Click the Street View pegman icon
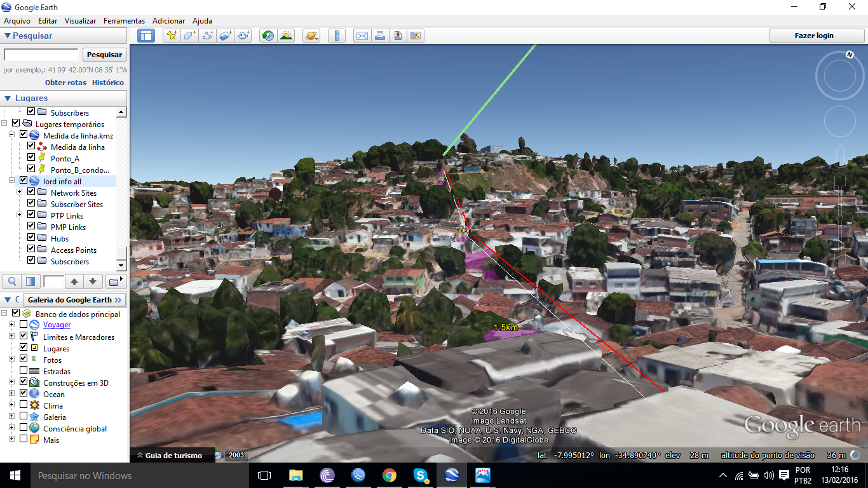The image size is (868, 488). point(840,154)
